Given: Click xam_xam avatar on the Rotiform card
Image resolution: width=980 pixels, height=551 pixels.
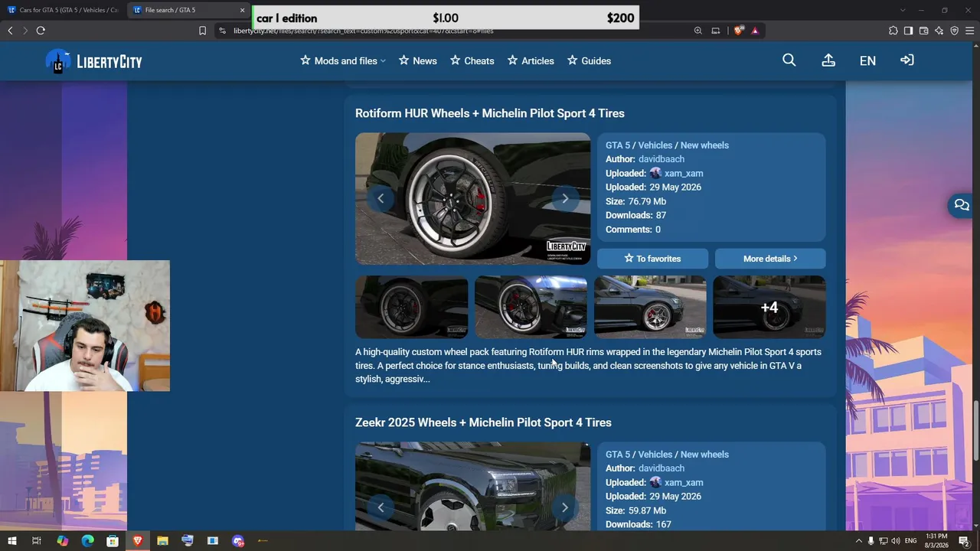Looking at the screenshot, I should pyautogui.click(x=655, y=173).
